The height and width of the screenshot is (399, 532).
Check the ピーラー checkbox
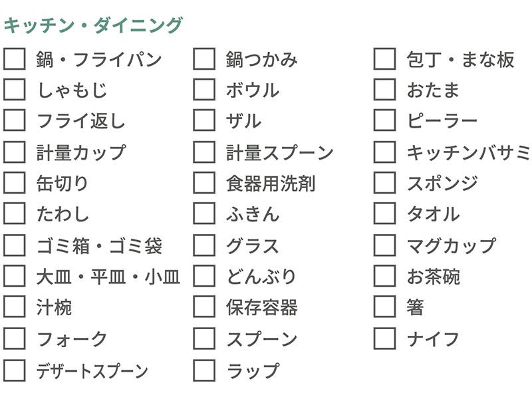385,120
